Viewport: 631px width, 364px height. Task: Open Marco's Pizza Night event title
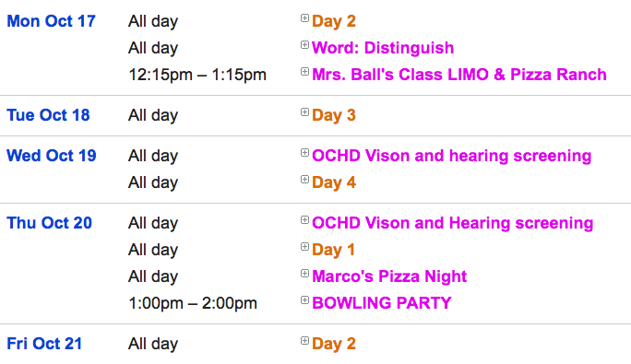point(389,276)
